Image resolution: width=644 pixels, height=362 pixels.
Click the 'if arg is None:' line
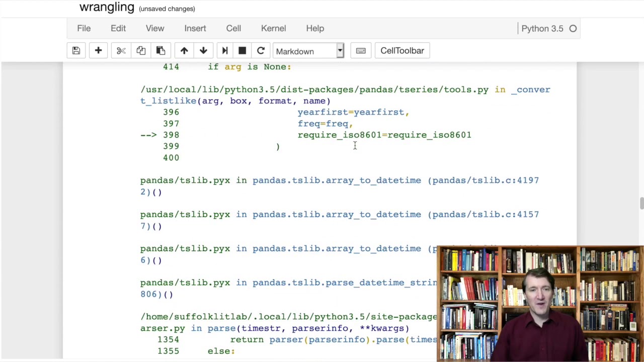pos(250,67)
